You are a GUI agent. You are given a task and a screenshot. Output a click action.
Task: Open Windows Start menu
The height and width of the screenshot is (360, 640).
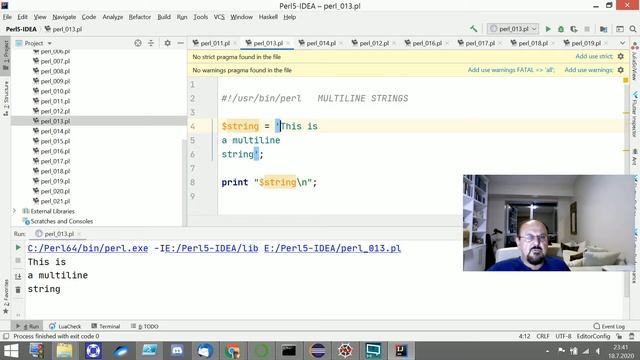tap(11, 351)
